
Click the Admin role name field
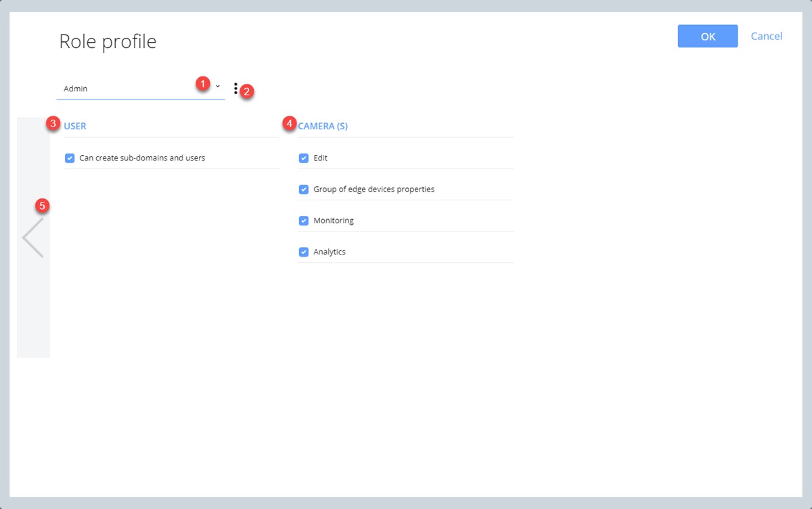point(141,89)
